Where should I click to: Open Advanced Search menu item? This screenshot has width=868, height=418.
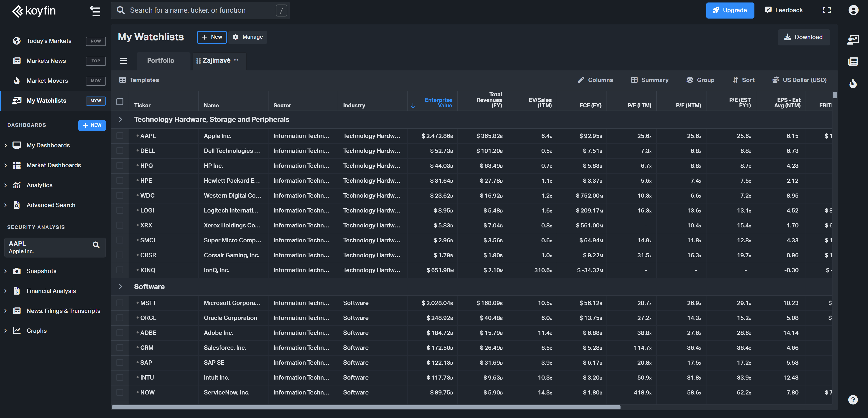(56, 205)
